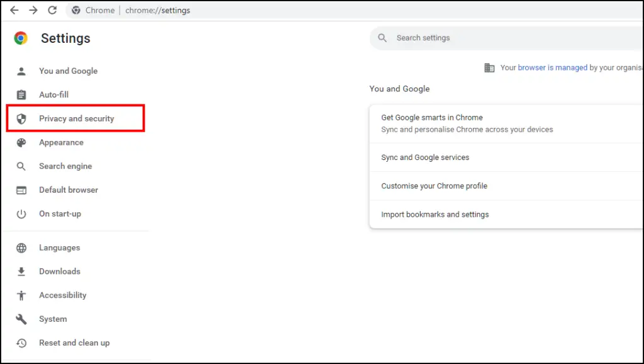Open Languages settings

click(x=60, y=248)
